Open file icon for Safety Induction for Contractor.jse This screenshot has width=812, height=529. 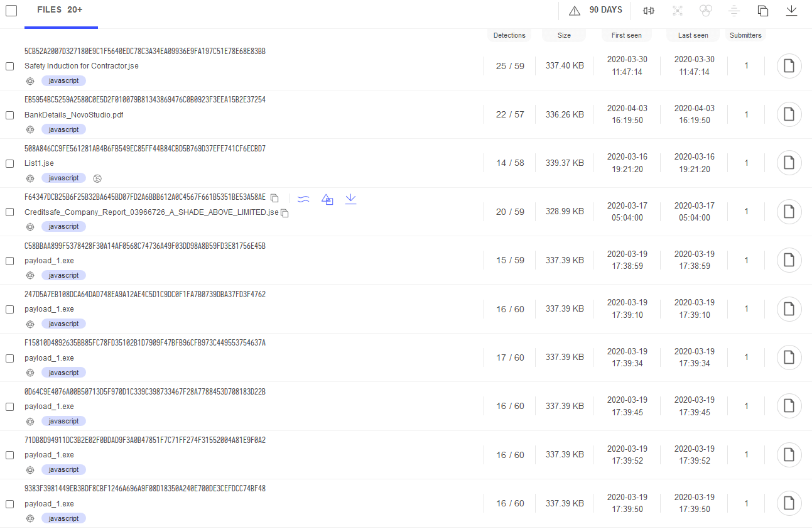click(x=789, y=66)
